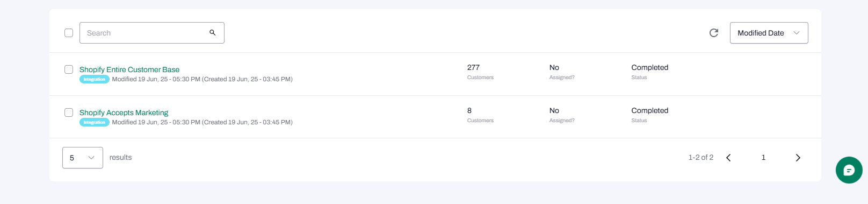The height and width of the screenshot is (204, 868).
Task: Check the Shopify Entire Customer Base row
Action: pyautogui.click(x=69, y=69)
